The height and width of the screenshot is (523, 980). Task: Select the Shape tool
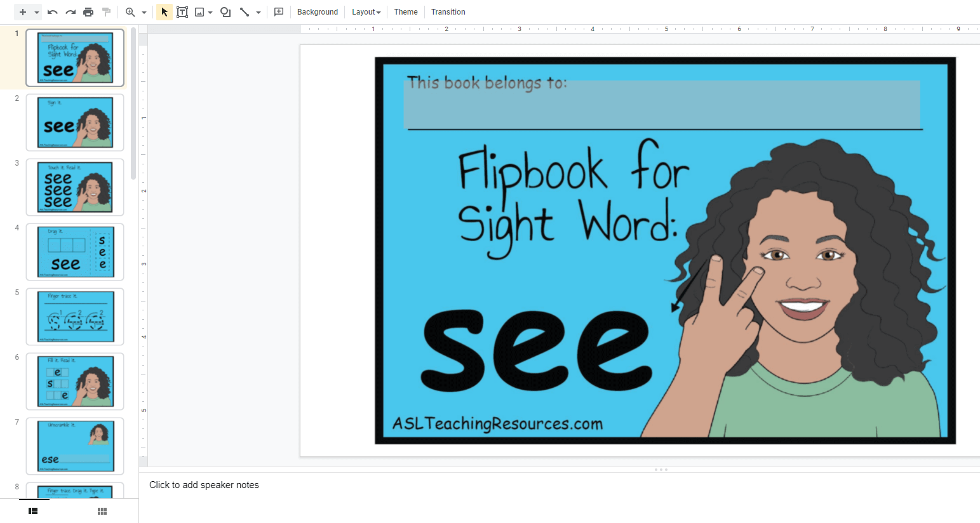pos(225,12)
